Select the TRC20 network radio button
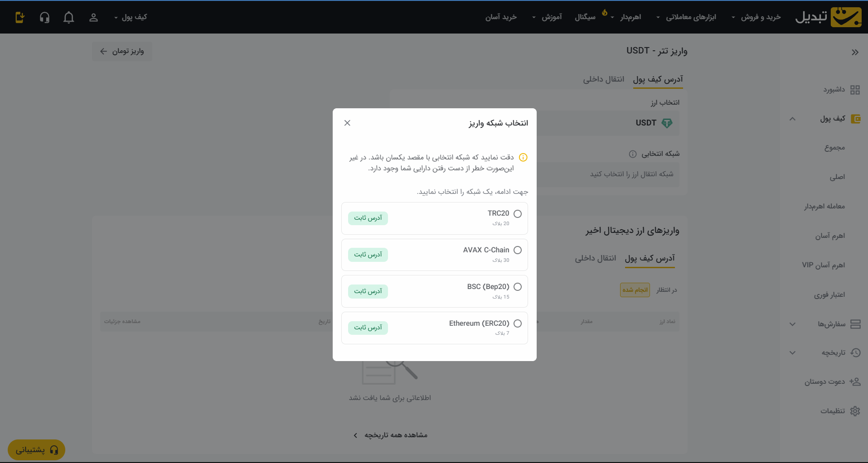Image resolution: width=868 pixels, height=463 pixels. [x=518, y=214]
